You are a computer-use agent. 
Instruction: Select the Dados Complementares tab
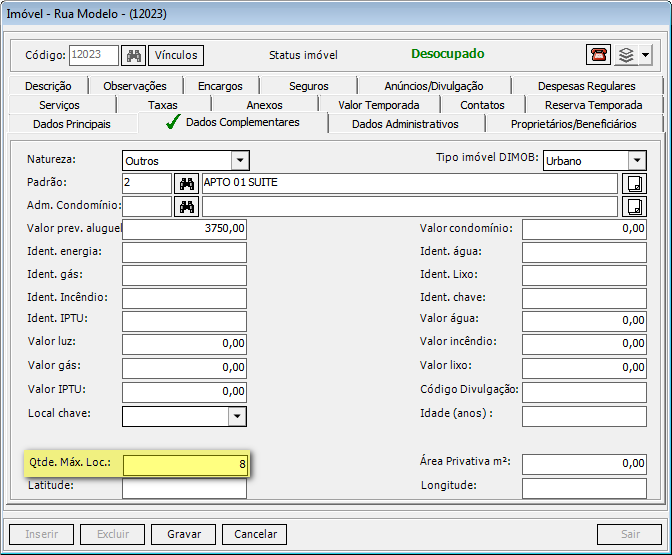(233, 123)
